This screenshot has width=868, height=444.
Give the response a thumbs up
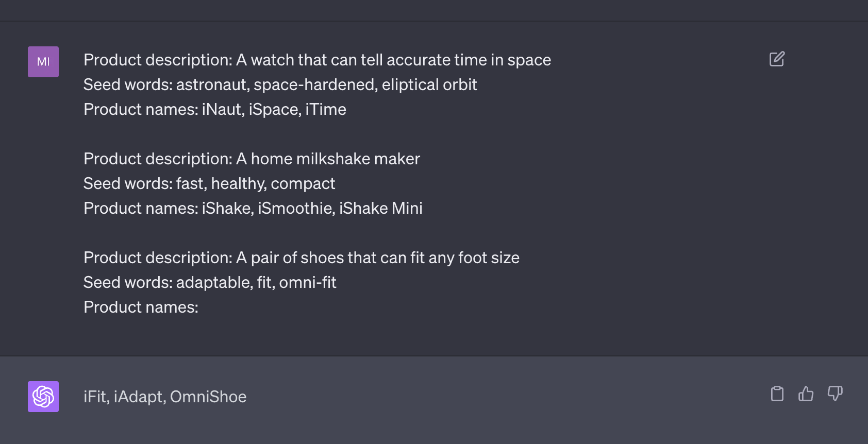(x=806, y=394)
